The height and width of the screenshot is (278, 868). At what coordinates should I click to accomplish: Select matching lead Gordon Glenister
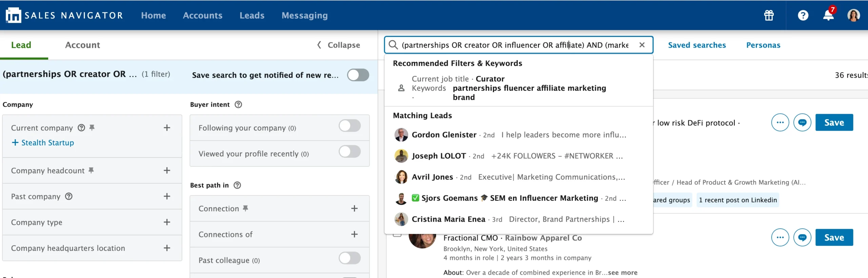(x=519, y=135)
